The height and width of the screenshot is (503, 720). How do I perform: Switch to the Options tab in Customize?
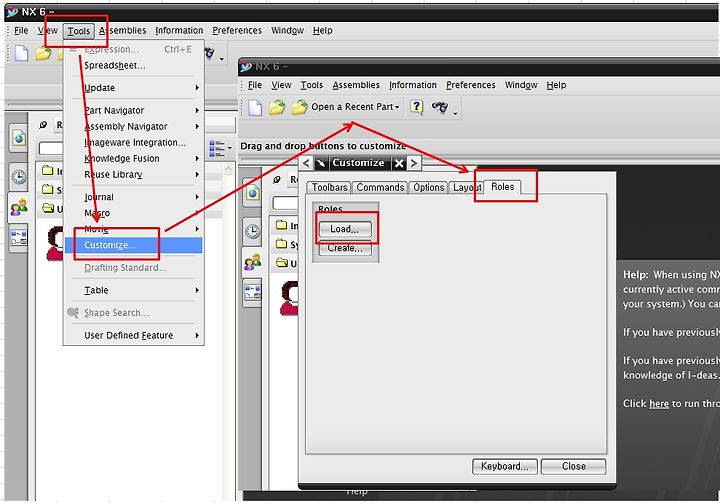tap(428, 187)
